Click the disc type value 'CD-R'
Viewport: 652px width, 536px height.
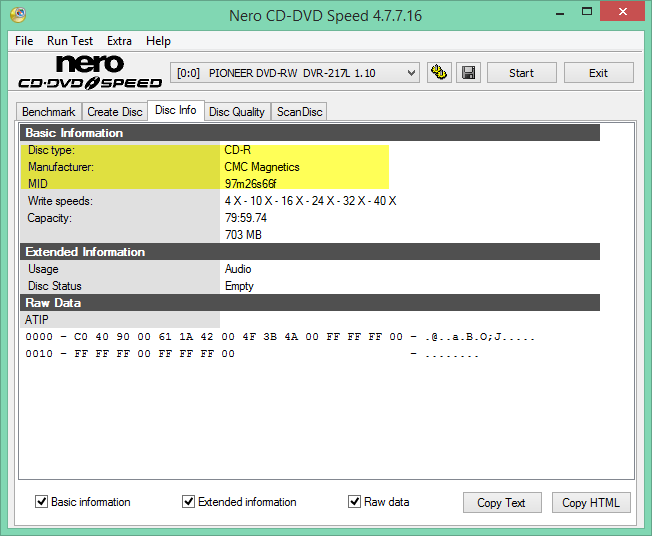(x=237, y=150)
